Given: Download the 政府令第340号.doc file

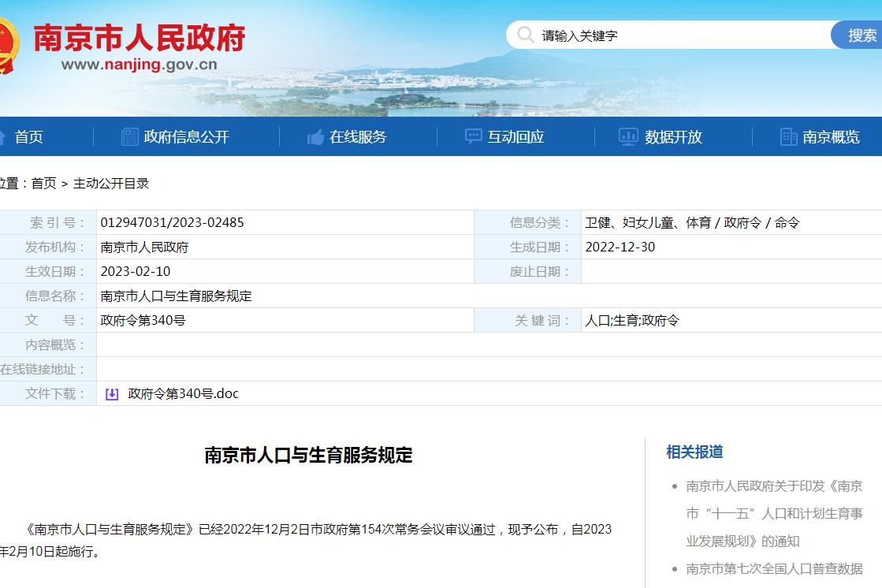Looking at the screenshot, I should point(183,393).
